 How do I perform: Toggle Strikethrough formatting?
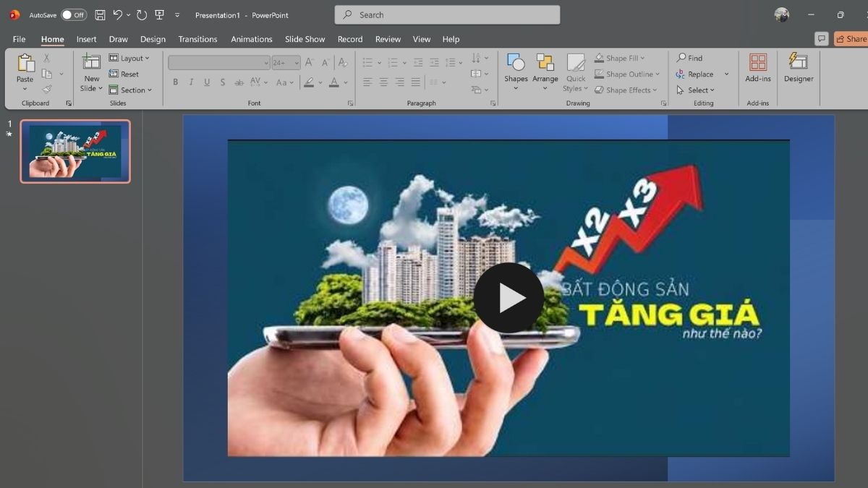(239, 82)
